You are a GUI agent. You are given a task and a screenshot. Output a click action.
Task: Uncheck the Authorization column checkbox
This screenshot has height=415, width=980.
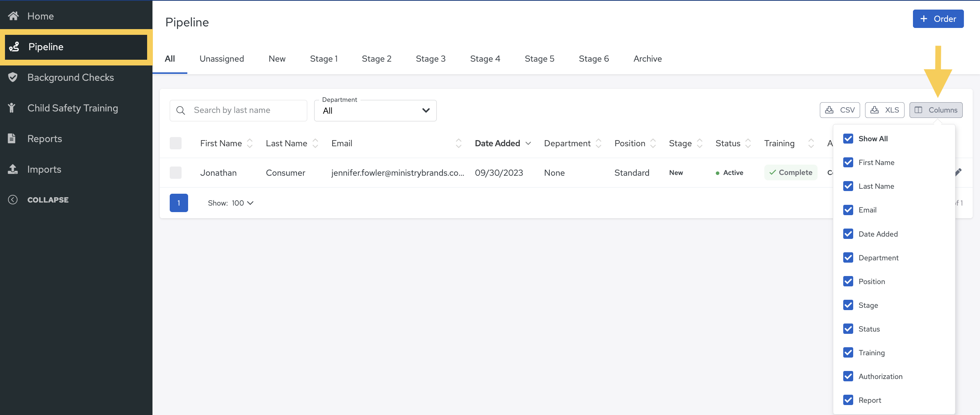point(848,376)
